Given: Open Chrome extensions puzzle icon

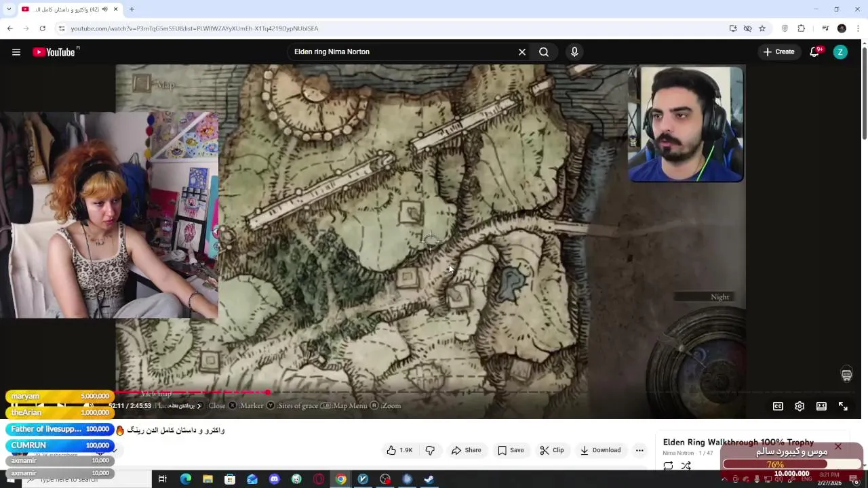Looking at the screenshot, I should (x=802, y=28).
